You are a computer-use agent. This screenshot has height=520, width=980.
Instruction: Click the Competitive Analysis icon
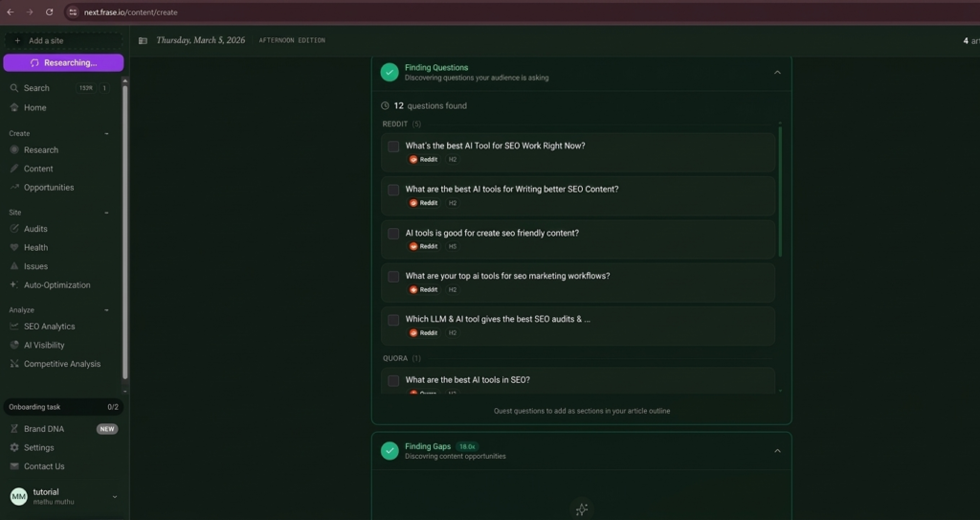pos(14,364)
